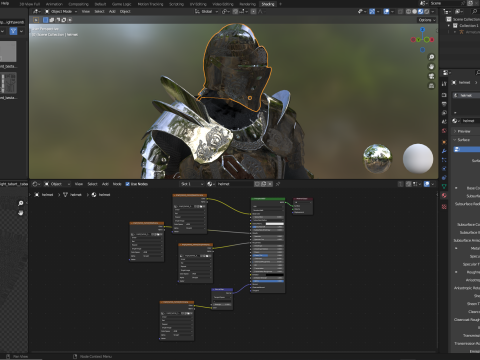
Task: Open the Object Mode dropdown
Action: click(61, 11)
